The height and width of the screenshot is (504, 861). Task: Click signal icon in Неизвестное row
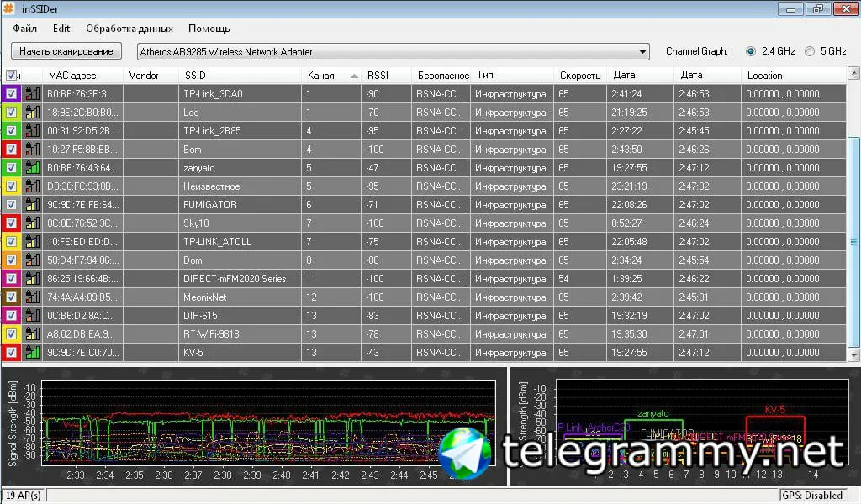[x=33, y=186]
